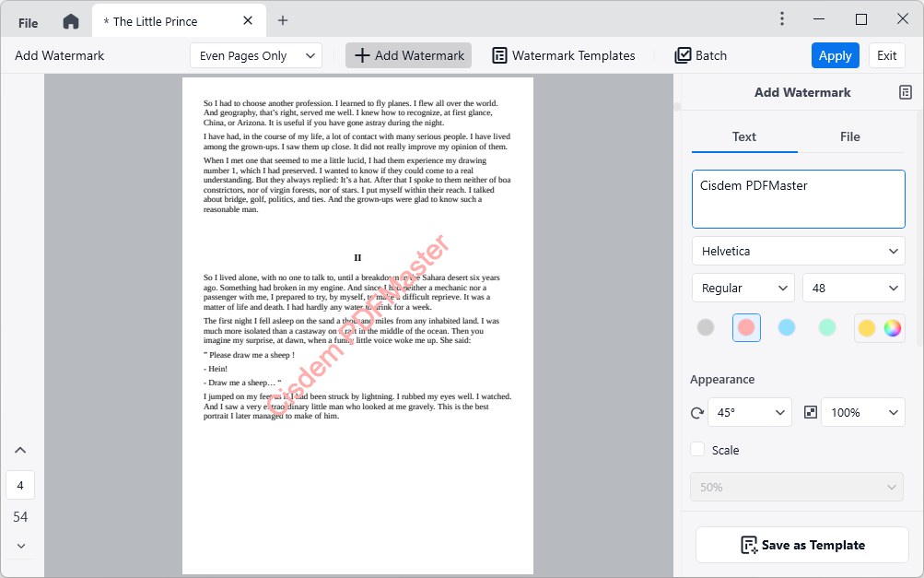
Task: Click the rotation reset icon next to angle dropdown
Action: tap(697, 412)
